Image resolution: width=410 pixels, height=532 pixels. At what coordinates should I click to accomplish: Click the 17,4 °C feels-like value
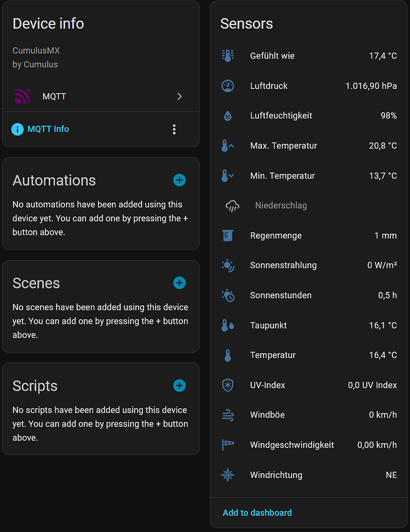[383, 56]
